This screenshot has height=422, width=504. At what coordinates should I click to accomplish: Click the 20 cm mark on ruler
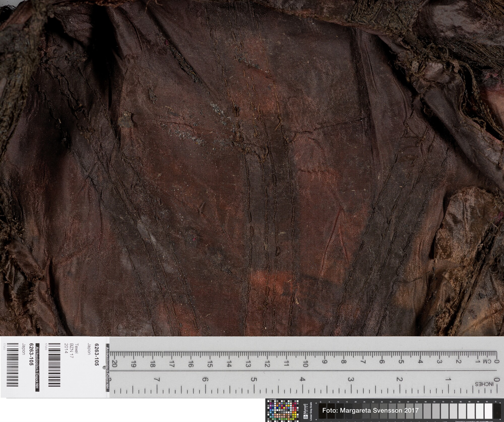pyautogui.click(x=114, y=364)
